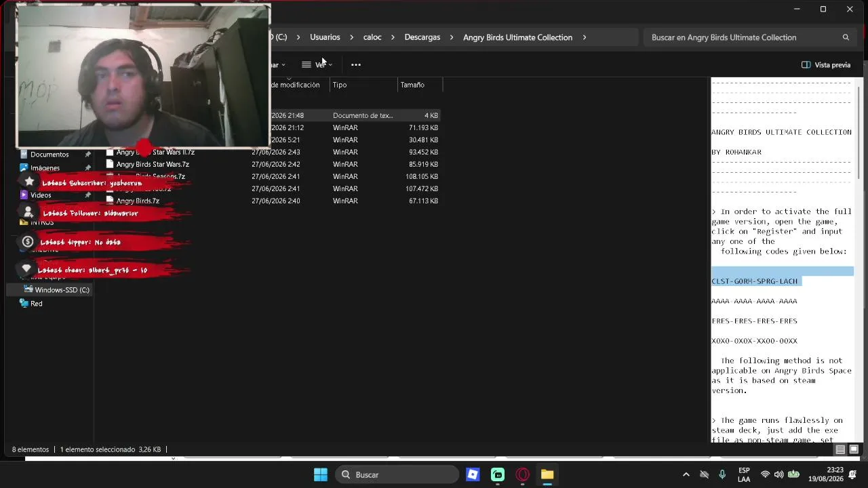Select the file Angry Birds Star Wars.7z

(x=153, y=164)
